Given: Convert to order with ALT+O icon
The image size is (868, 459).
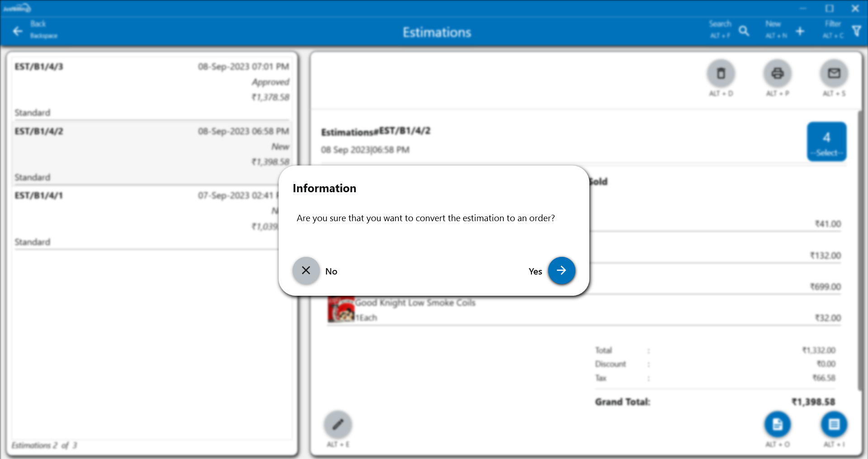Looking at the screenshot, I should click(778, 424).
